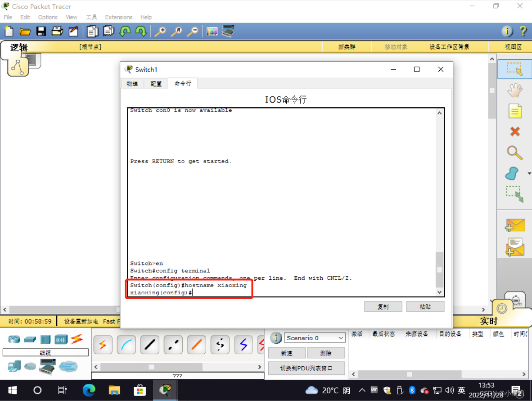The width and height of the screenshot is (532, 401).
Task: Open the Help question mark icon
Action: click(523, 31)
